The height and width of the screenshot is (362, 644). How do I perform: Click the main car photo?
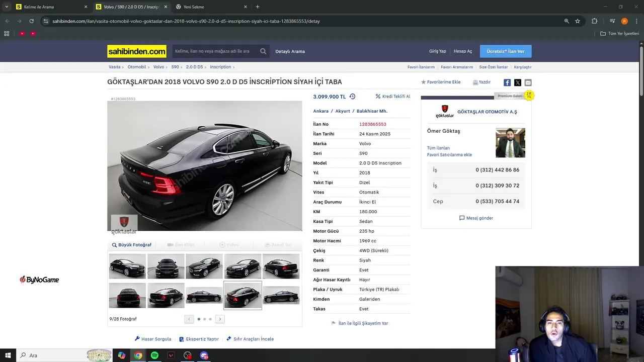[205, 166]
